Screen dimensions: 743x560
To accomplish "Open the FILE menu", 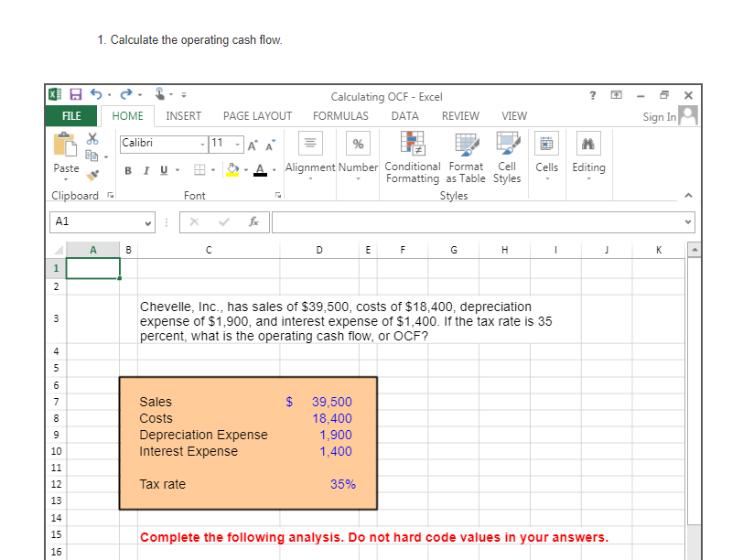I will click(70, 116).
